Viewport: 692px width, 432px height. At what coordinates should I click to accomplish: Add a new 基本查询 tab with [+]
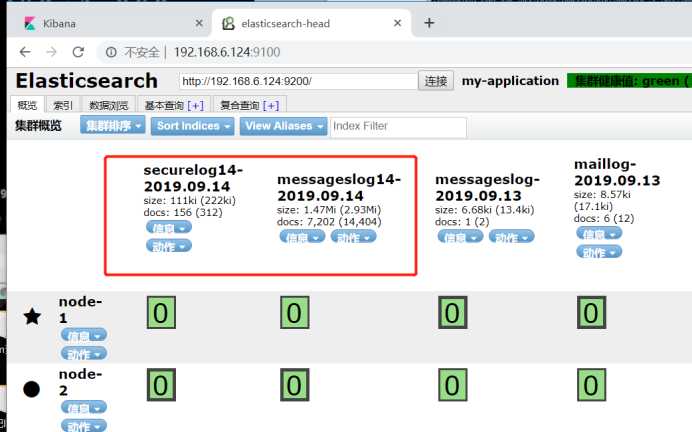196,105
